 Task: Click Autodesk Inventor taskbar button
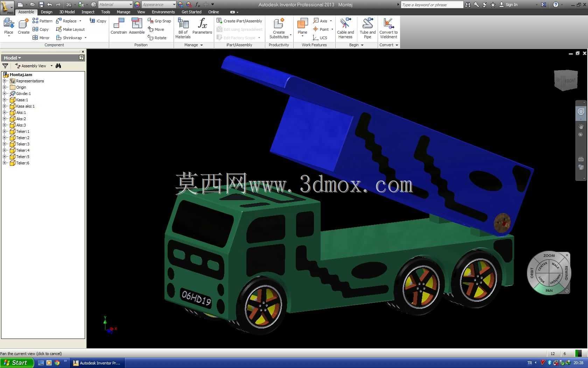pyautogui.click(x=97, y=363)
